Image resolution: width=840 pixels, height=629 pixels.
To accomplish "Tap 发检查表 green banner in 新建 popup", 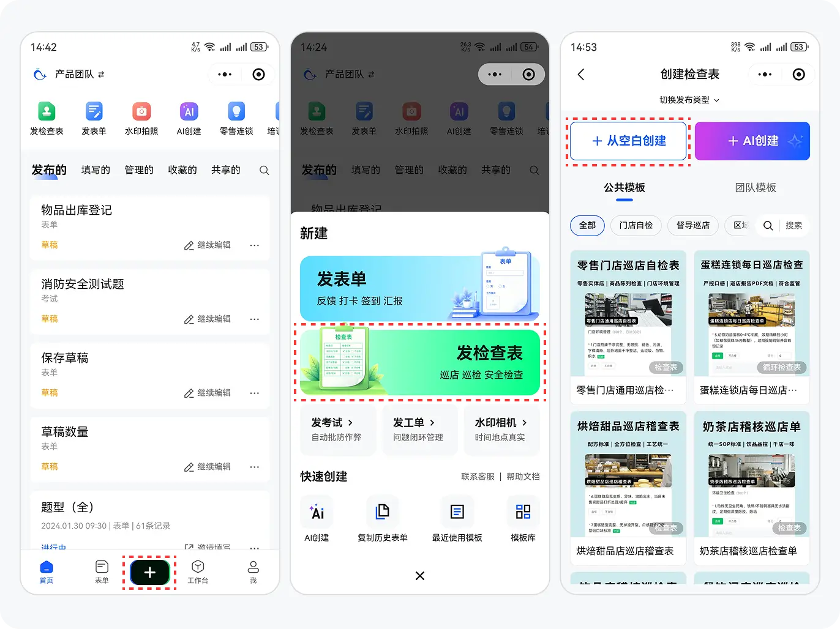I will (420, 362).
